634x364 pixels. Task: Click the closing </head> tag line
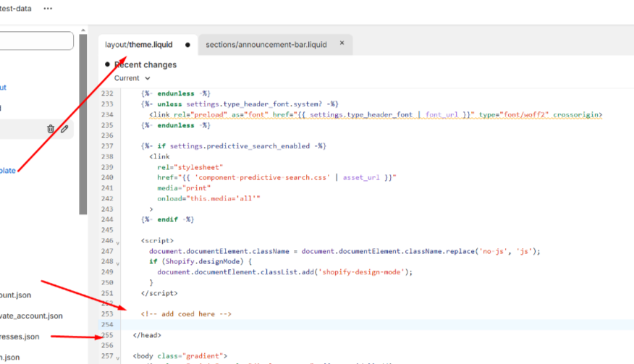tap(147, 335)
